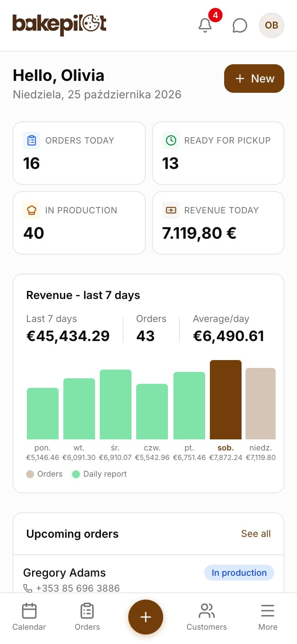Image resolution: width=297 pixels, height=644 pixels.
Task: Select the wt. revenue bar
Action: [x=79, y=409]
